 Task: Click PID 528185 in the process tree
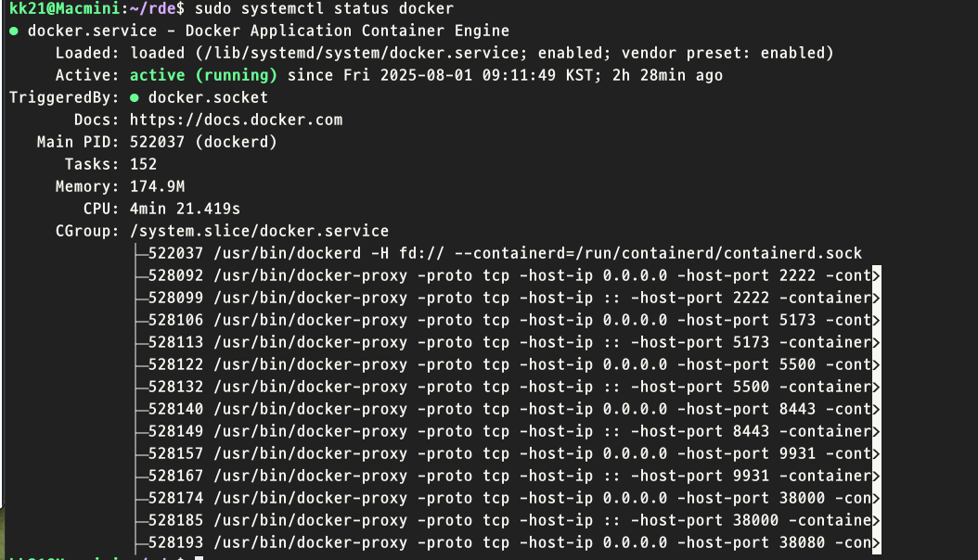point(176,520)
